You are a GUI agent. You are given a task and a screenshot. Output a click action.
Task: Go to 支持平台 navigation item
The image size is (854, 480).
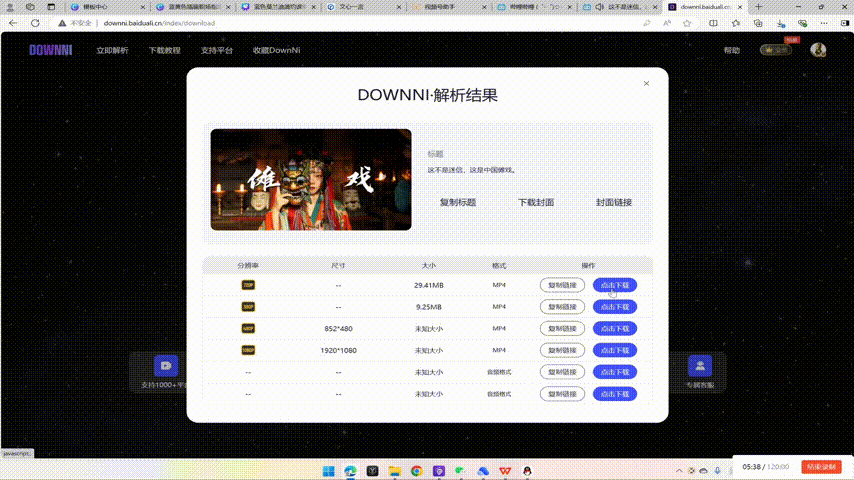[216, 50]
